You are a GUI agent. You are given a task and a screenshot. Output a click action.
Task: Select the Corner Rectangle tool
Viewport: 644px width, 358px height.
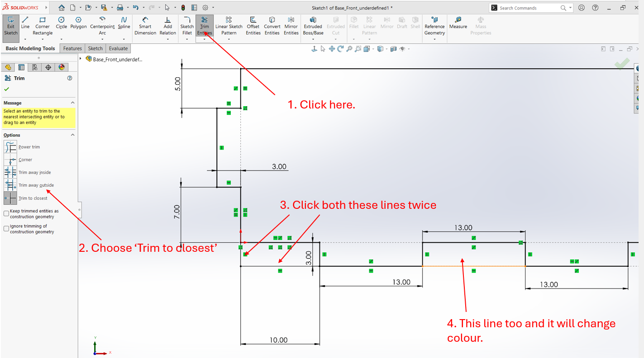tap(43, 26)
